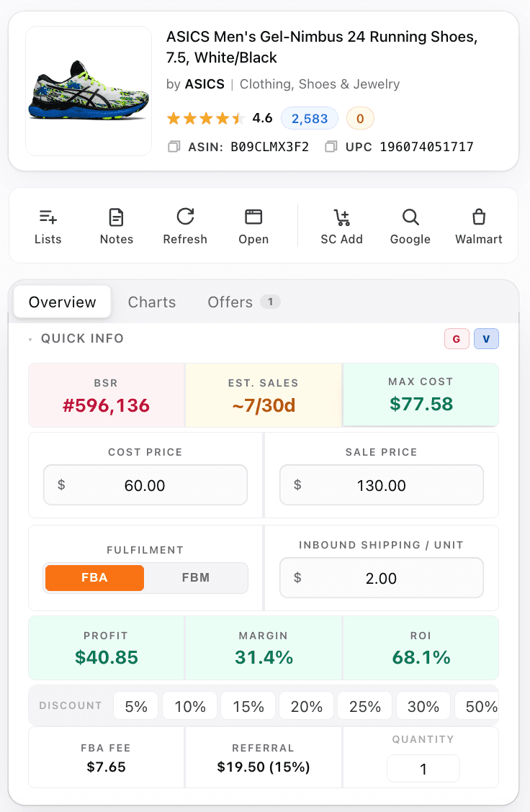Click the SC Add cart icon
Image resolution: width=530 pixels, height=812 pixels.
(x=341, y=217)
